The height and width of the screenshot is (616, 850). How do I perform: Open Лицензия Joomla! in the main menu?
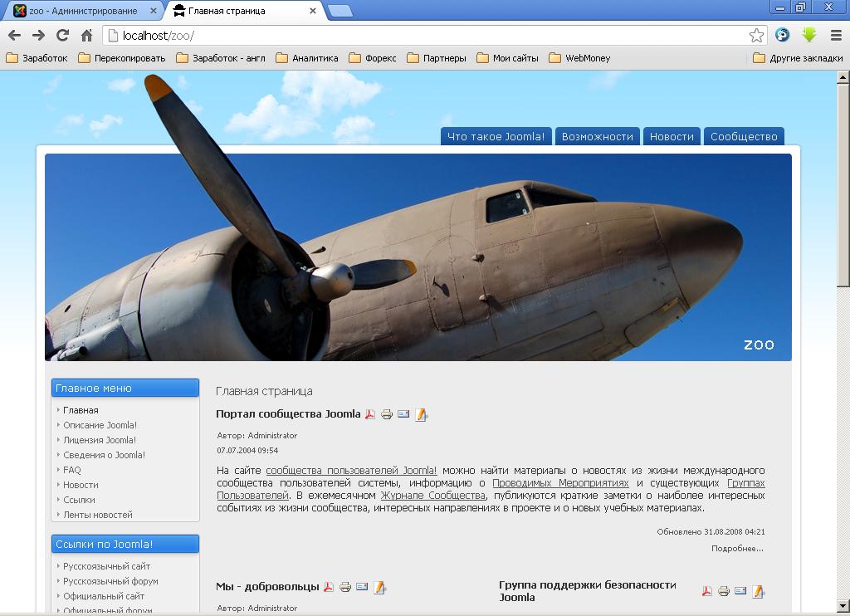click(x=100, y=440)
